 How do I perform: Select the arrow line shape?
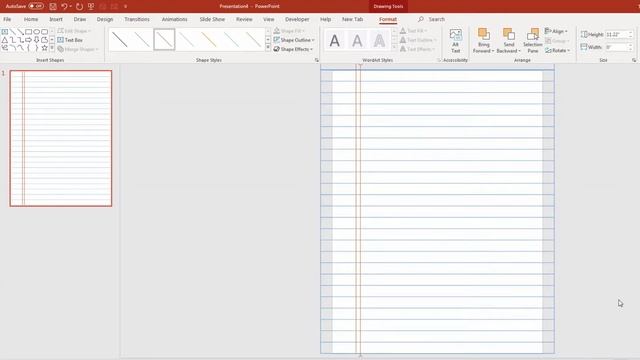click(x=20, y=31)
